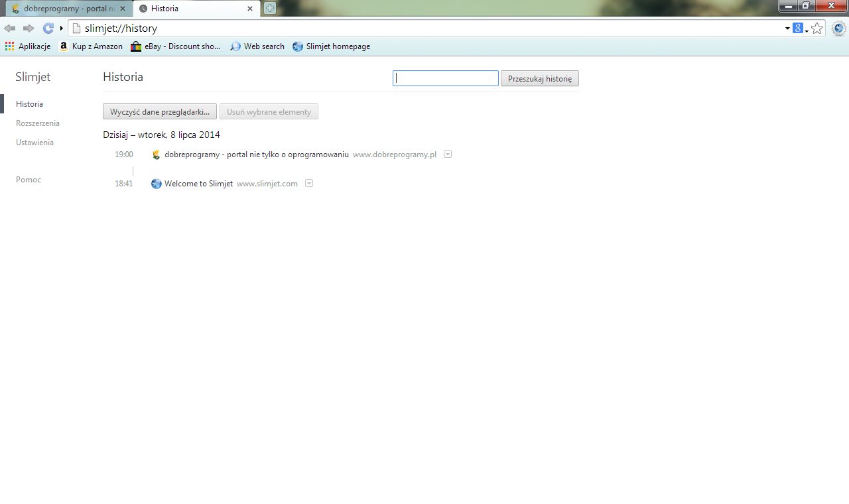Bookmark this page with the star icon
The width and height of the screenshot is (849, 504).
point(817,29)
